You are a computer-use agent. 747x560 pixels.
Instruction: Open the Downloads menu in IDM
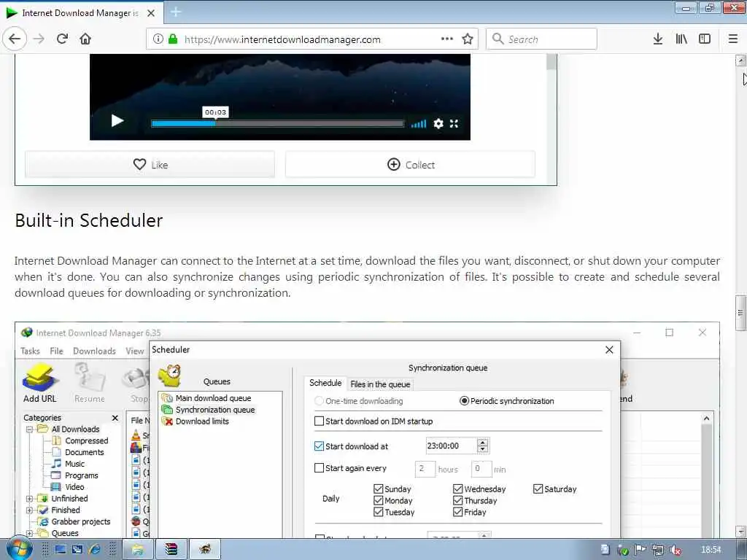94,351
